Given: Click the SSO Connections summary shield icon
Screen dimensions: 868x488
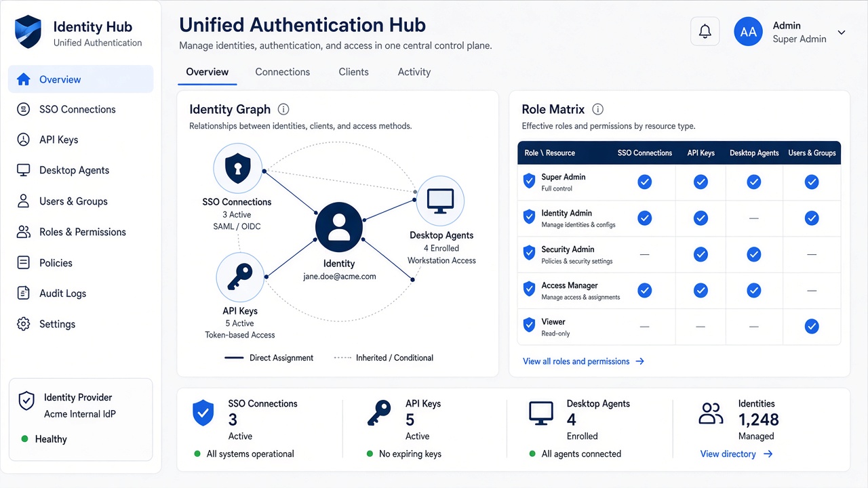Looking at the screenshot, I should pyautogui.click(x=203, y=413).
